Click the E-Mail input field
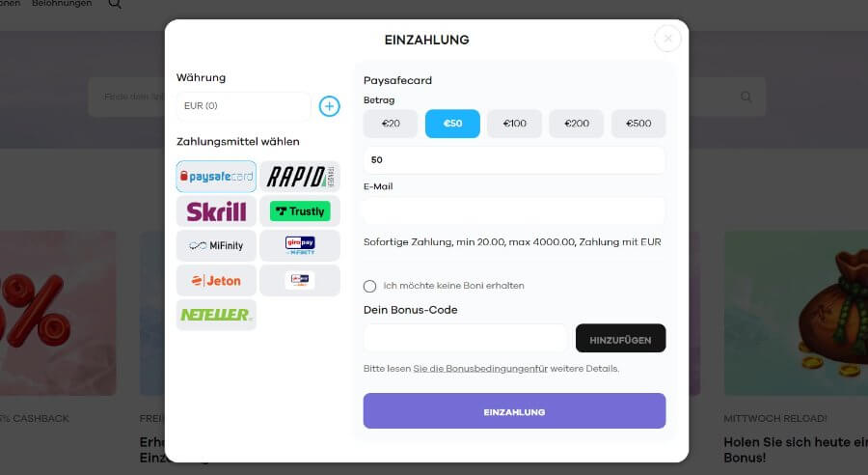Screen dimensions: 868x475 (x=514, y=210)
